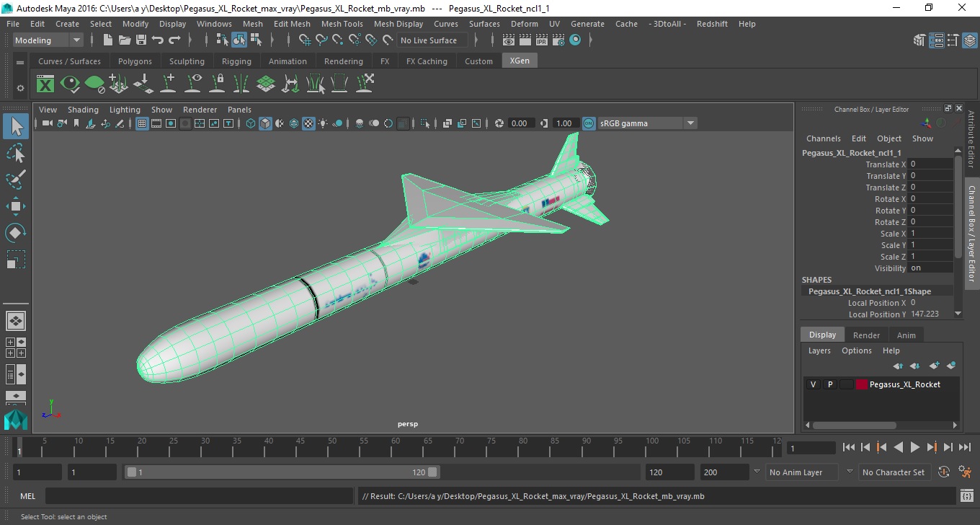Click the Maya logo icon below toolbox
Image resolution: width=980 pixels, height=525 pixels.
(16, 420)
